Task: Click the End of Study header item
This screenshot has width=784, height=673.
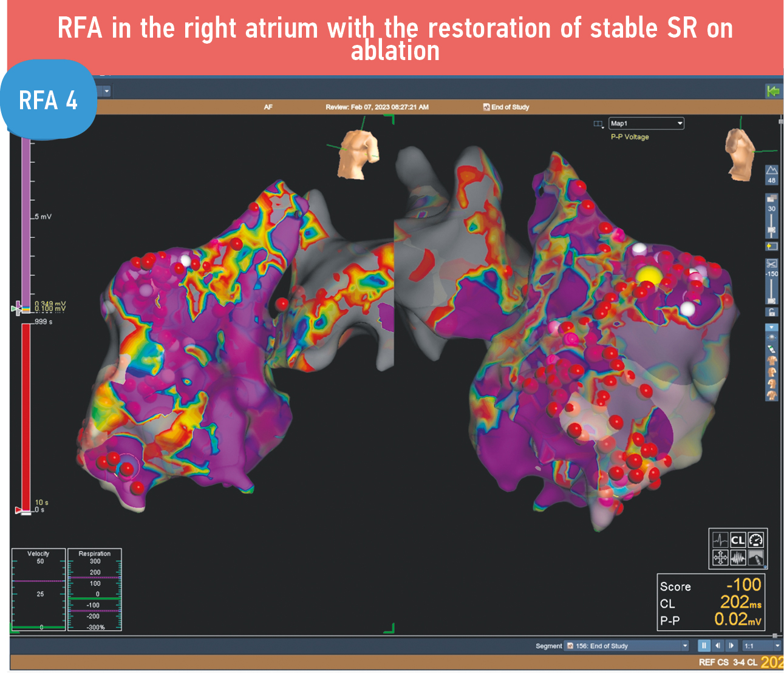Action: [x=506, y=107]
